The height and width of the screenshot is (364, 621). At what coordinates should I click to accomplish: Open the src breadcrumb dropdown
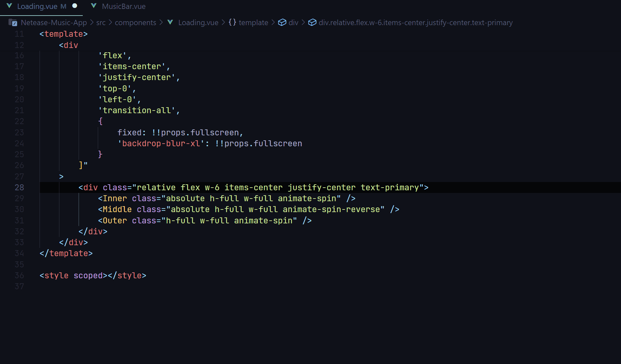point(101,22)
